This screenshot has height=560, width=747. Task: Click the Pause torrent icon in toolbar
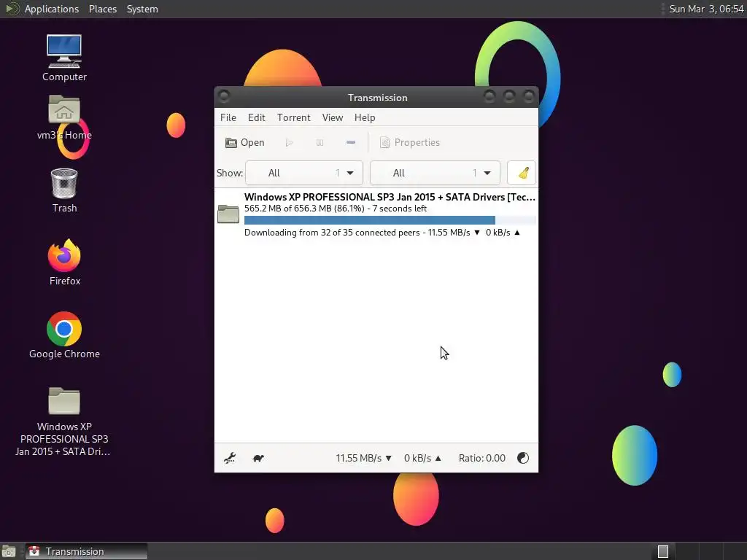[x=320, y=142]
